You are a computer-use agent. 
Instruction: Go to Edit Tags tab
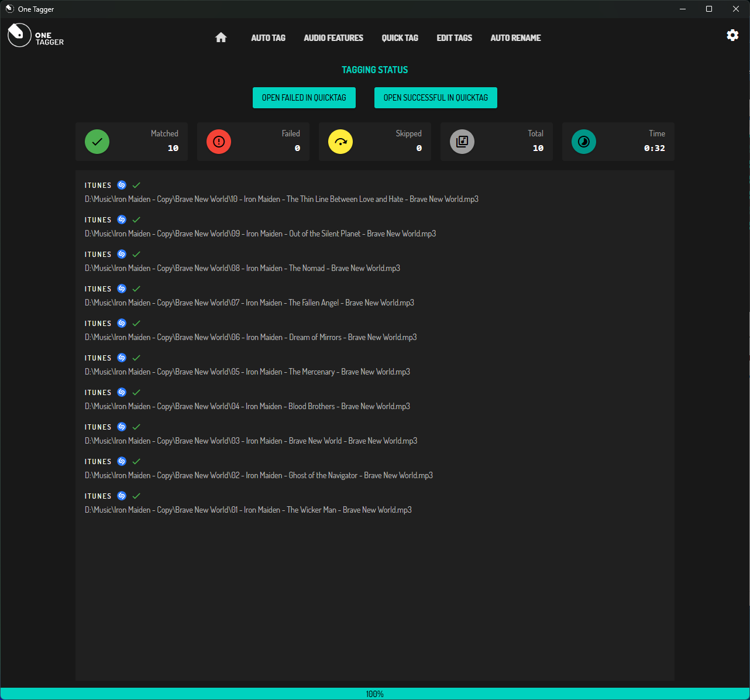click(x=455, y=37)
